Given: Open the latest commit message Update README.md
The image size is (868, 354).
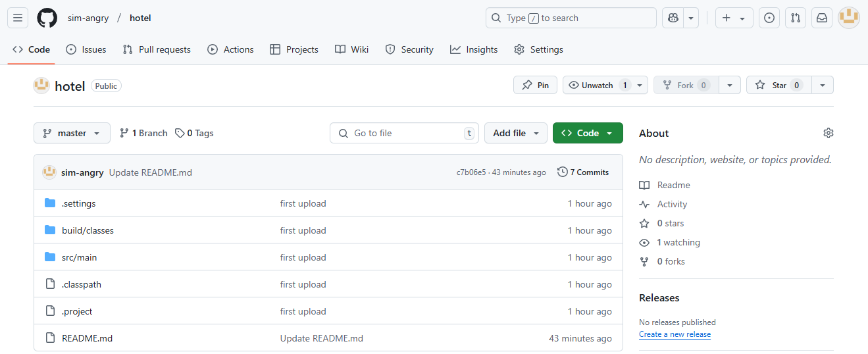Looking at the screenshot, I should 151,172.
